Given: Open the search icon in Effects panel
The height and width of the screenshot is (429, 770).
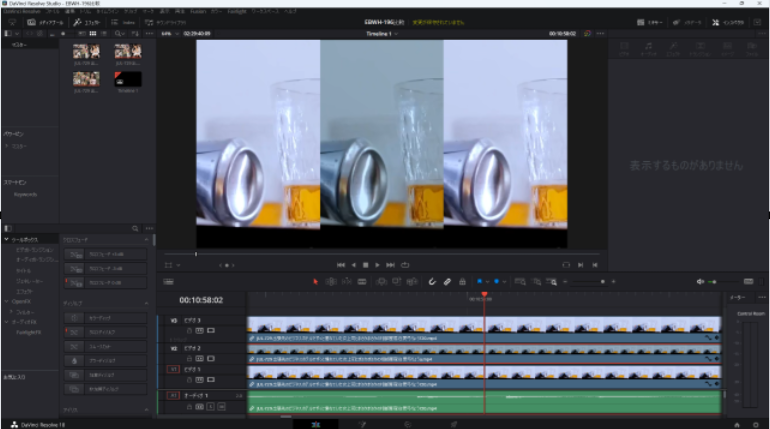Looking at the screenshot, I should point(137,229).
